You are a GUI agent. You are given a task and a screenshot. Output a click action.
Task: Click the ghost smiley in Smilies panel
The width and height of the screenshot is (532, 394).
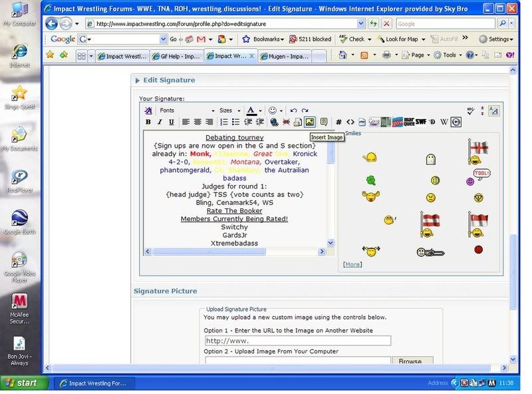(x=430, y=159)
